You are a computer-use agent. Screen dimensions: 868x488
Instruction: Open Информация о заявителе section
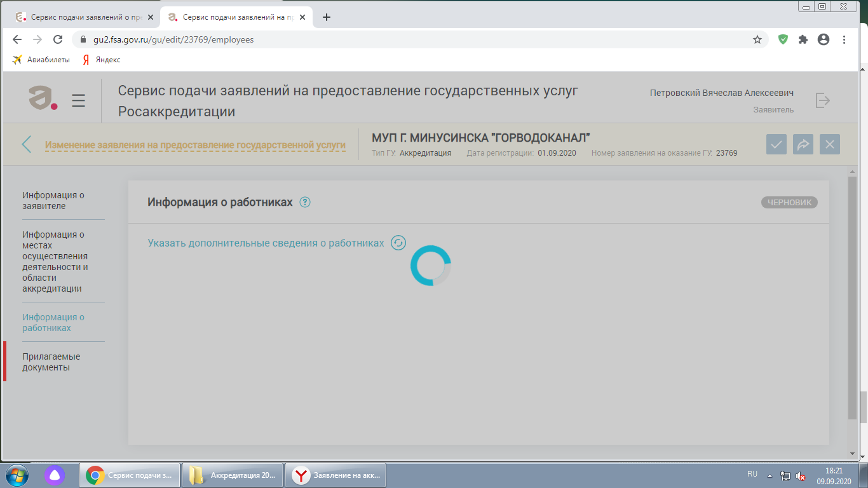(53, 200)
